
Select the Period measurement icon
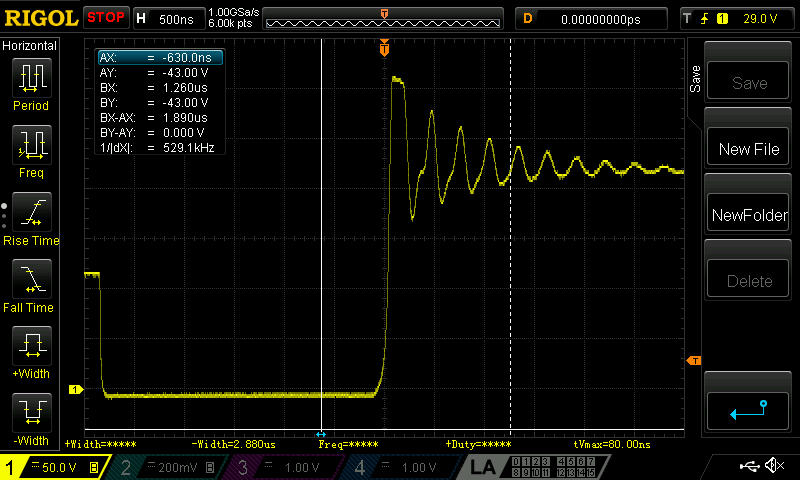pos(32,78)
